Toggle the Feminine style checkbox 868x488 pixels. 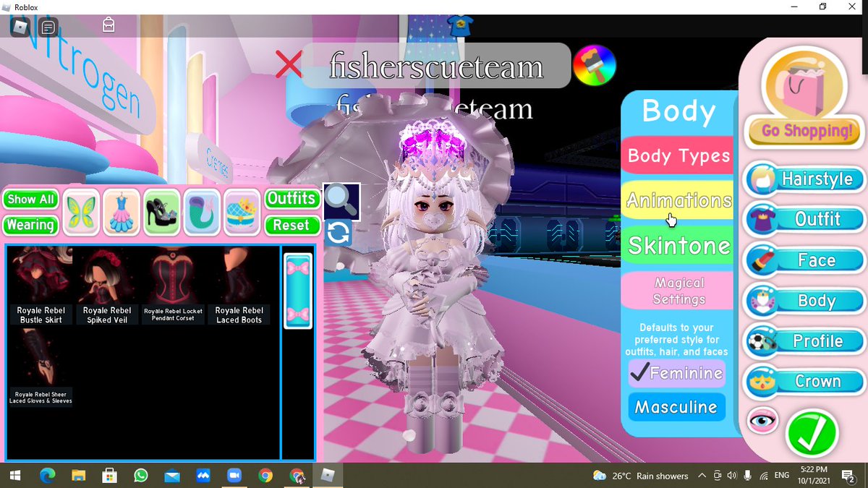[676, 373]
